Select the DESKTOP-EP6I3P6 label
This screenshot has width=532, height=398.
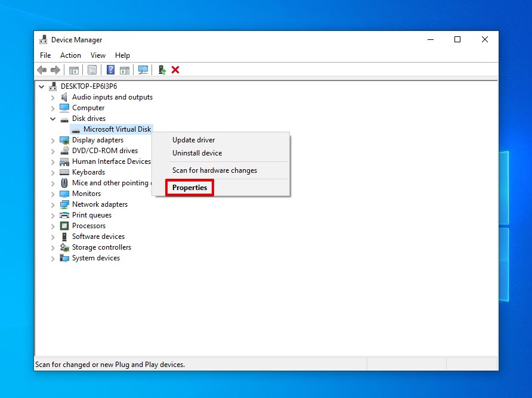[x=89, y=86]
